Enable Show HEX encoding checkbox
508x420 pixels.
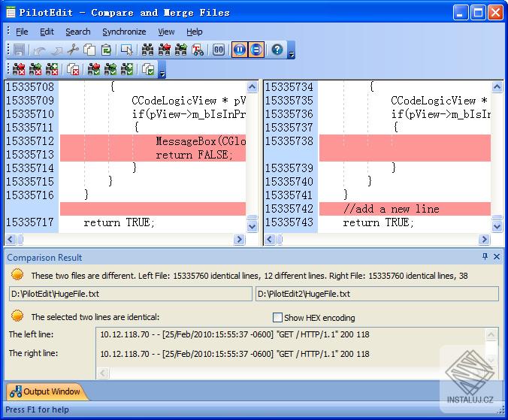pyautogui.click(x=277, y=317)
